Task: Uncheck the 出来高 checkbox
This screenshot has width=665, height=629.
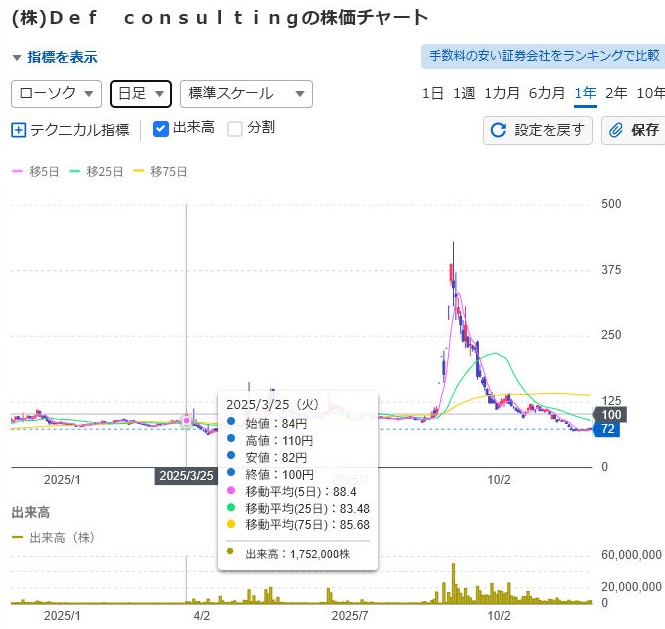Action: click(x=161, y=128)
